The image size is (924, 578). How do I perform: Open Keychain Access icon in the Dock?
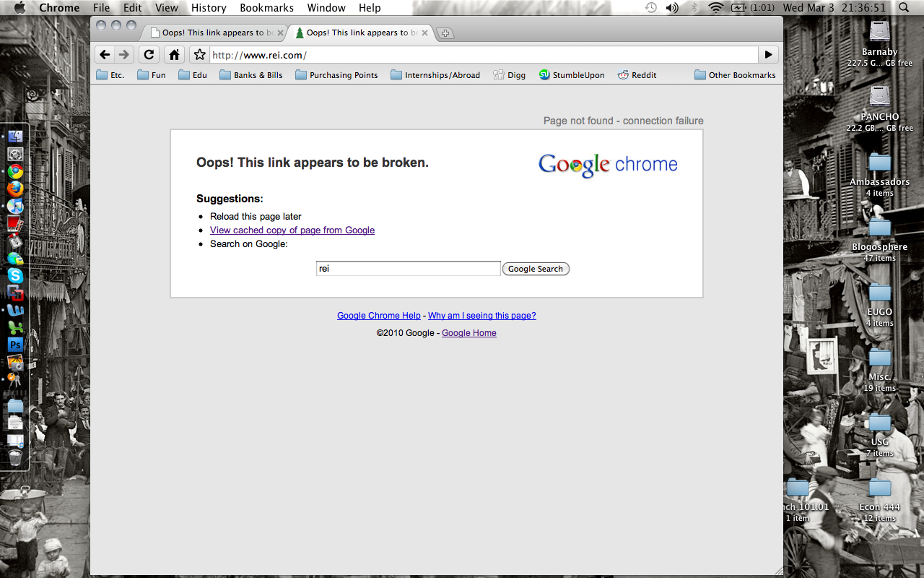[x=15, y=379]
